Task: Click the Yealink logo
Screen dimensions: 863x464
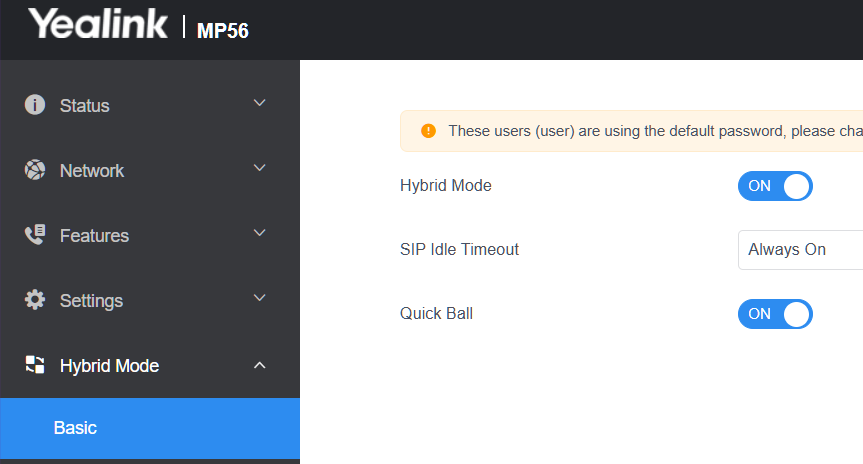Action: [98, 24]
